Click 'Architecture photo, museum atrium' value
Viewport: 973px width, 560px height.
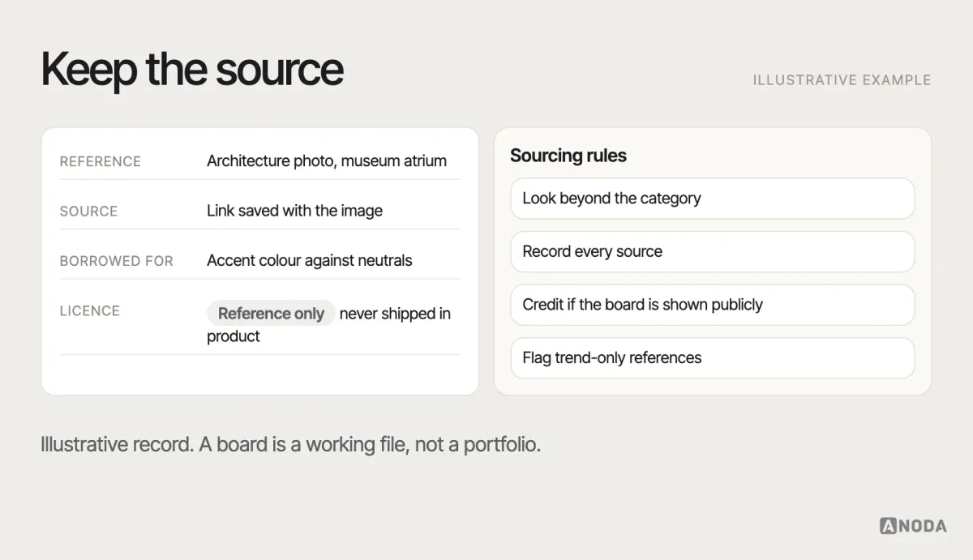click(x=327, y=160)
